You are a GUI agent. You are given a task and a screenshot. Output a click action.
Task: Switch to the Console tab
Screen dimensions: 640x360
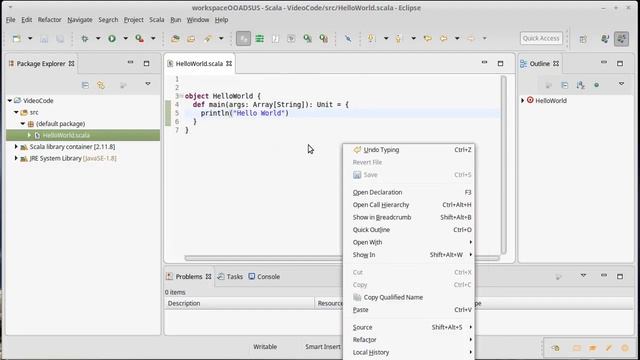pyautogui.click(x=264, y=277)
